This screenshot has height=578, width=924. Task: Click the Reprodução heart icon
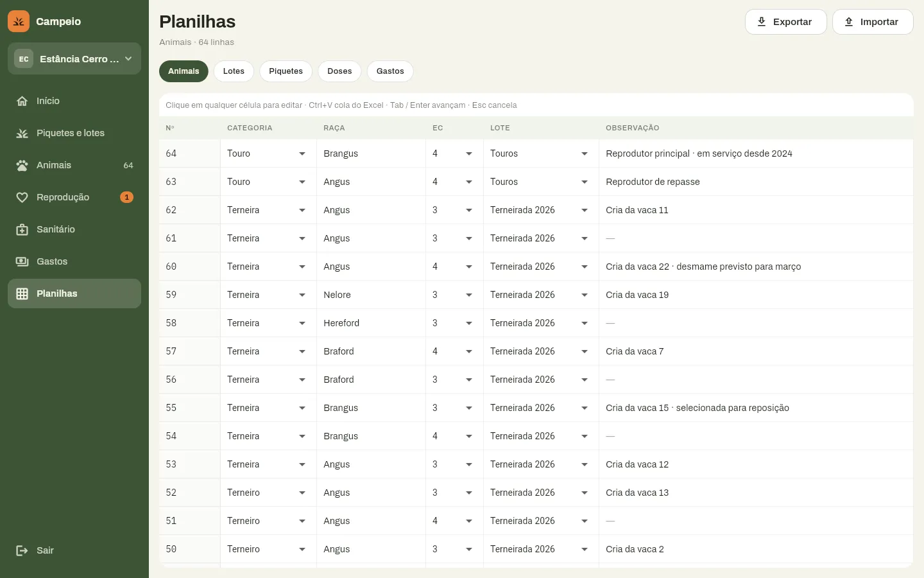click(22, 197)
